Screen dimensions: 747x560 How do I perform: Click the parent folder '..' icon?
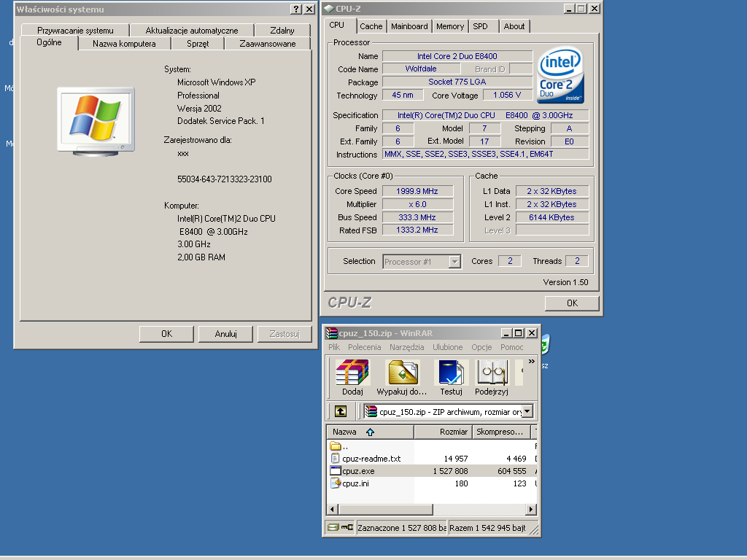336,446
